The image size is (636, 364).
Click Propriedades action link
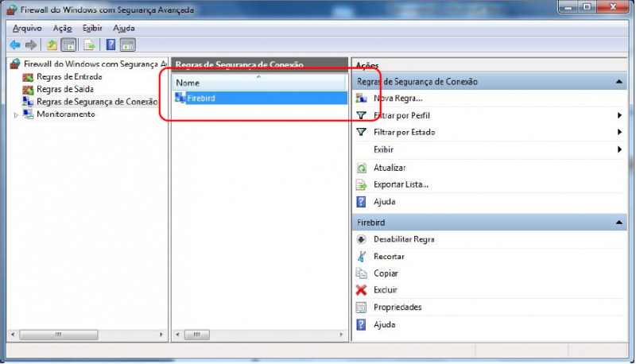tap(397, 308)
